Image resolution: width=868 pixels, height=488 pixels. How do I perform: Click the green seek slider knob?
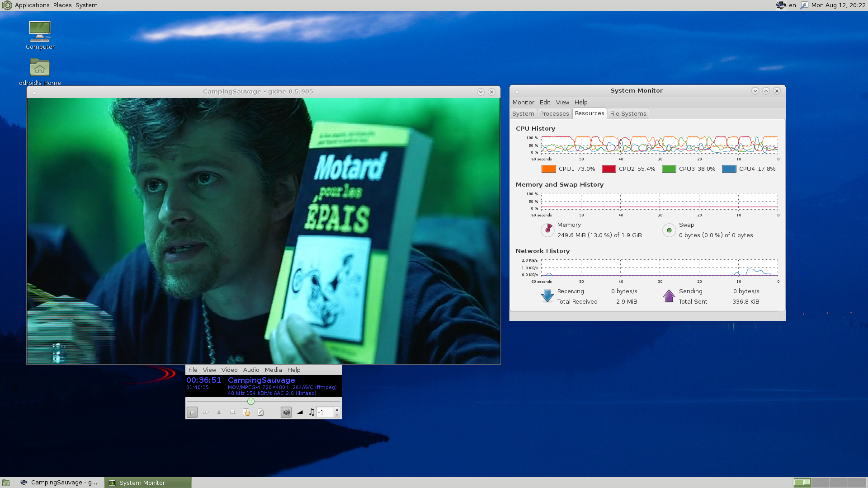click(251, 401)
